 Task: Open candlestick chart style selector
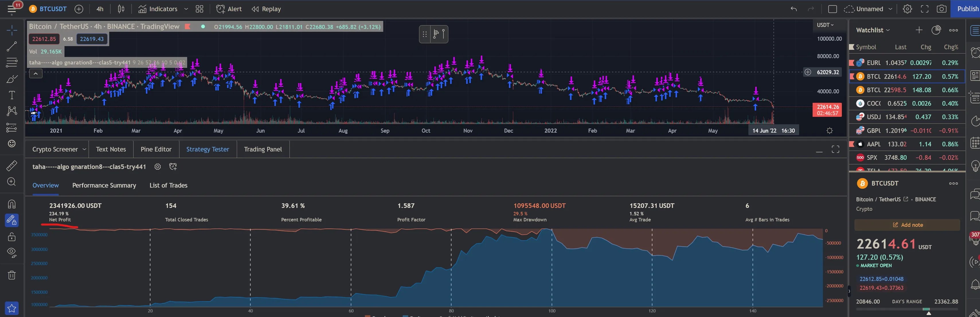(x=121, y=9)
